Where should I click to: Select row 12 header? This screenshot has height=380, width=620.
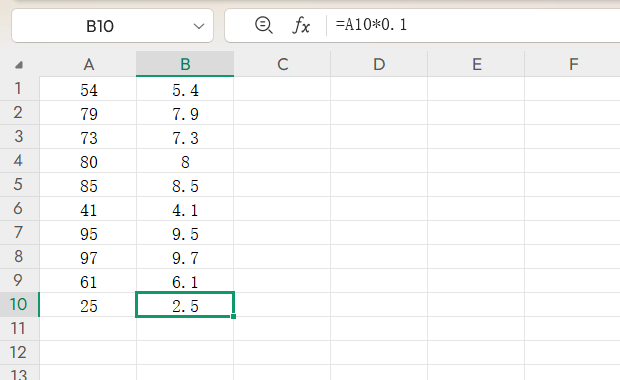pyautogui.click(x=19, y=352)
